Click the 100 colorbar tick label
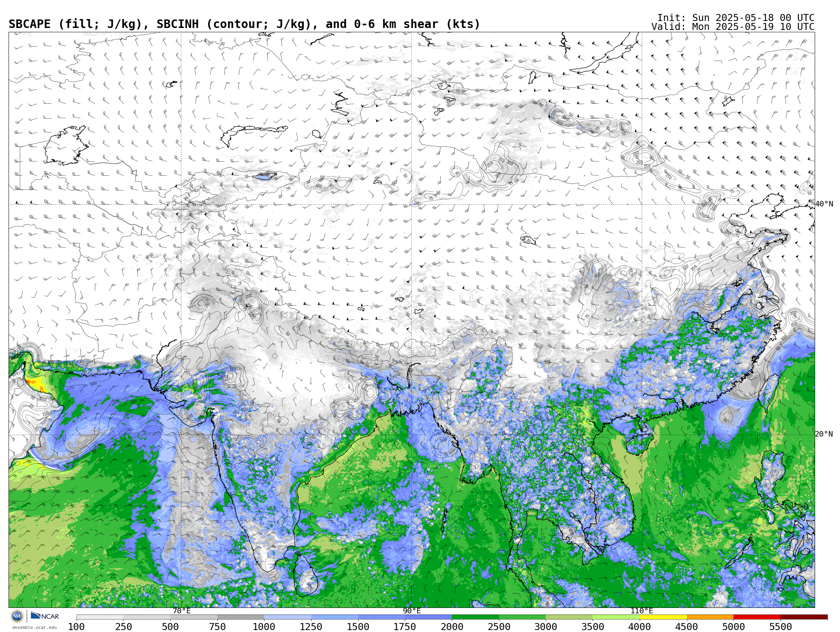The image size is (840, 632). coord(76,627)
